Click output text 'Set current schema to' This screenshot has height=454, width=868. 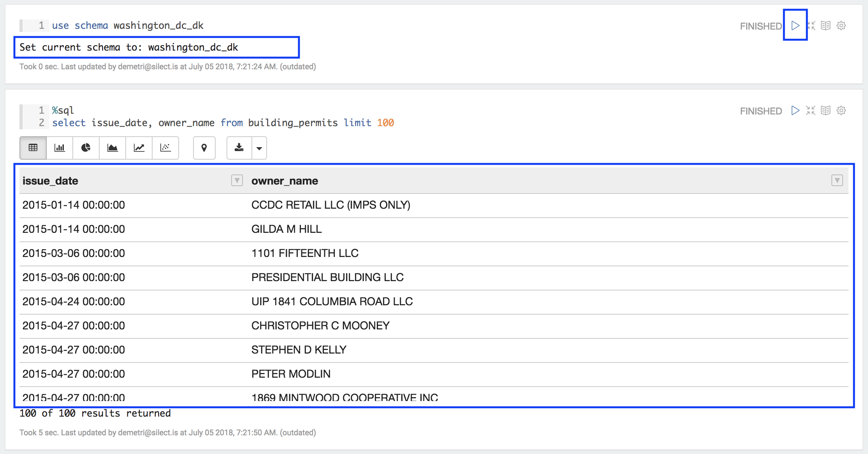(128, 48)
